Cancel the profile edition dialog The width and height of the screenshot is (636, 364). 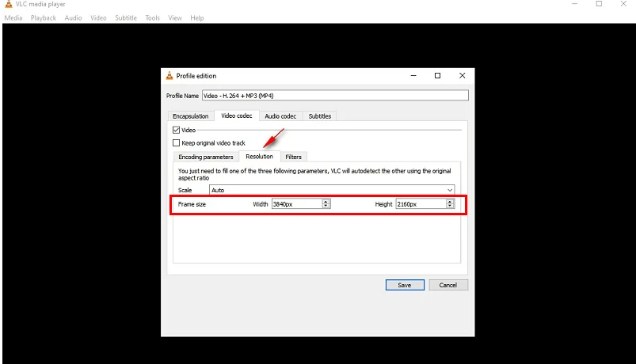coord(448,285)
